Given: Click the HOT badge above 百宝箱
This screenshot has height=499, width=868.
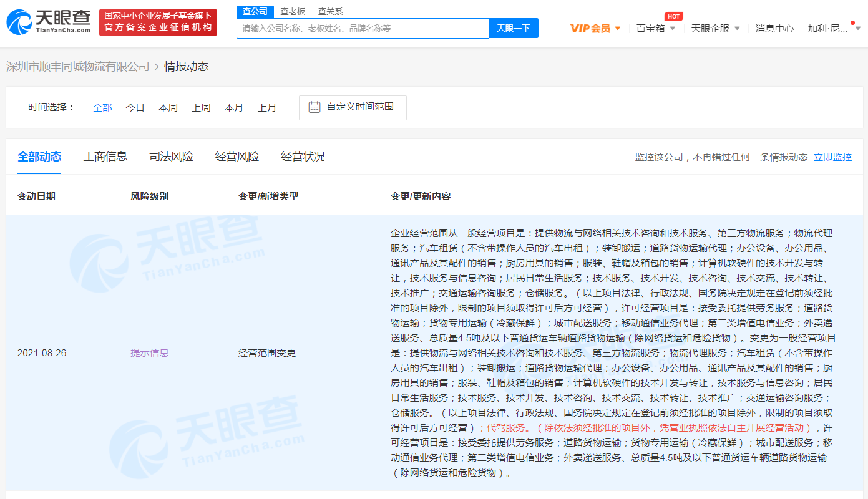Looking at the screenshot, I should click(673, 16).
